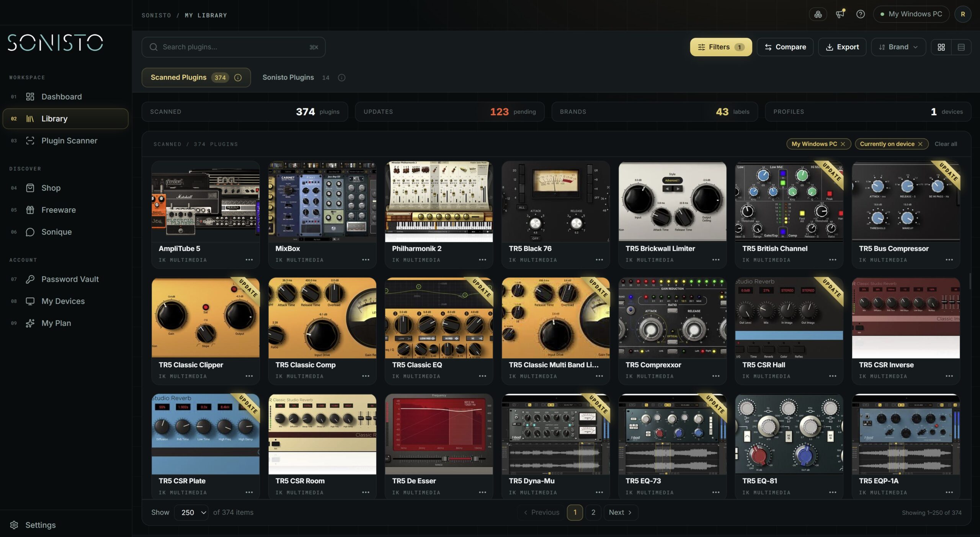Open the Dashboard page in sidebar

(65, 96)
